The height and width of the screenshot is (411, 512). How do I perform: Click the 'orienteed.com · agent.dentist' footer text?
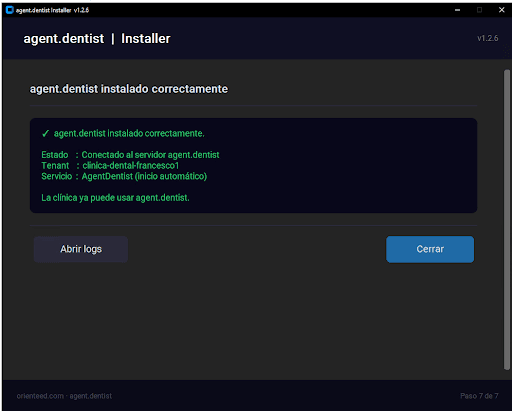[x=64, y=396]
